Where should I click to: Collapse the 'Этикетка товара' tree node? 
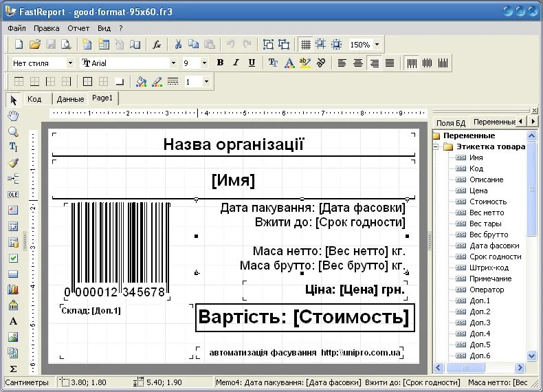click(436, 147)
